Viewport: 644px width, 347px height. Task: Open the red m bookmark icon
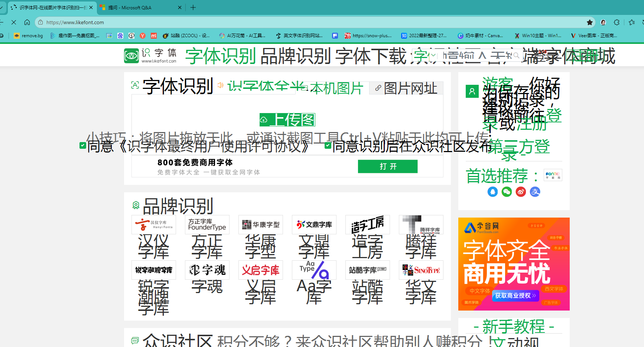(x=154, y=36)
